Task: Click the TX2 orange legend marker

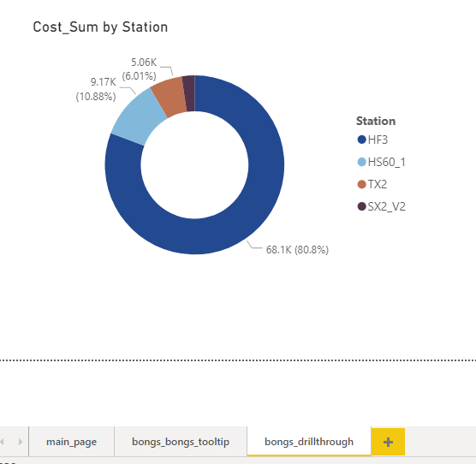Action: pos(361,184)
